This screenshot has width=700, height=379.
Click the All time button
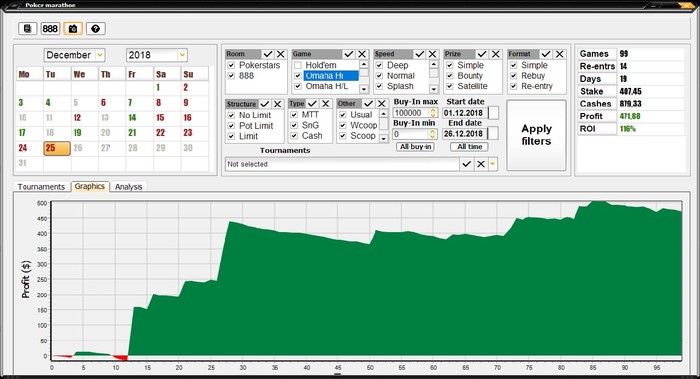[470, 147]
